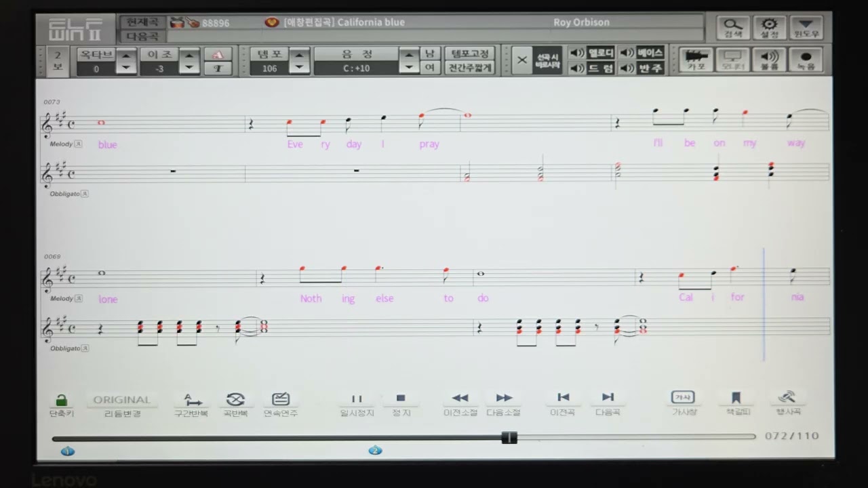The image size is (868, 488).
Task: Mute the drum (드럼) channel
Action: [591, 68]
